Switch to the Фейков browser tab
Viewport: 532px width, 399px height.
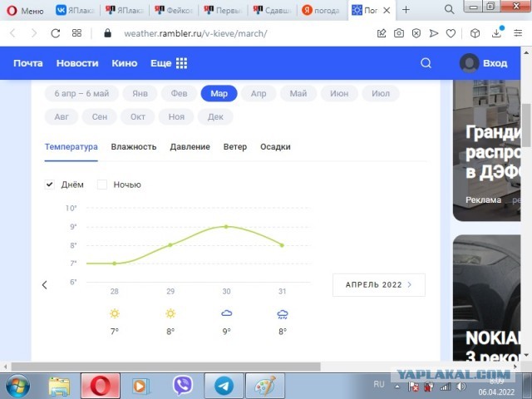coord(174,10)
